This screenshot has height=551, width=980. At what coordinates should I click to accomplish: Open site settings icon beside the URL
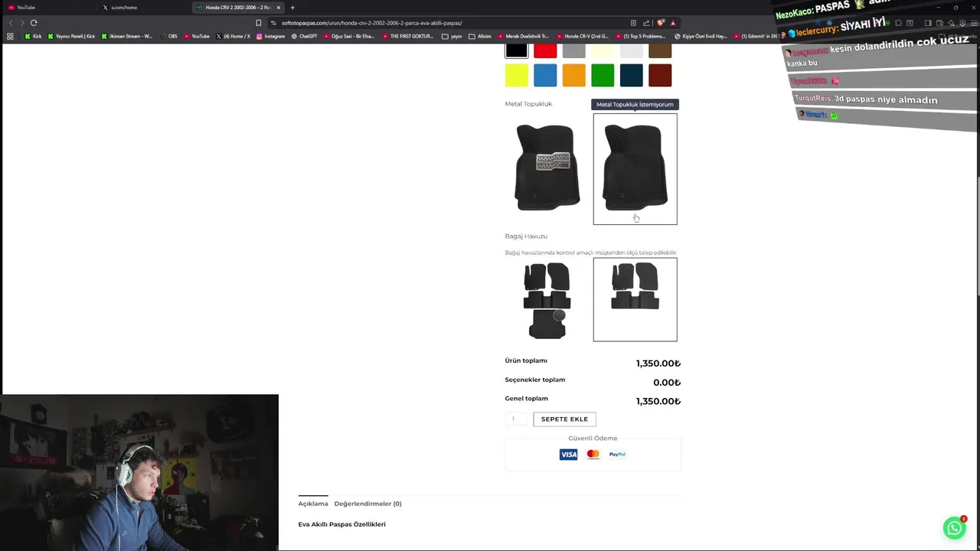tap(273, 23)
